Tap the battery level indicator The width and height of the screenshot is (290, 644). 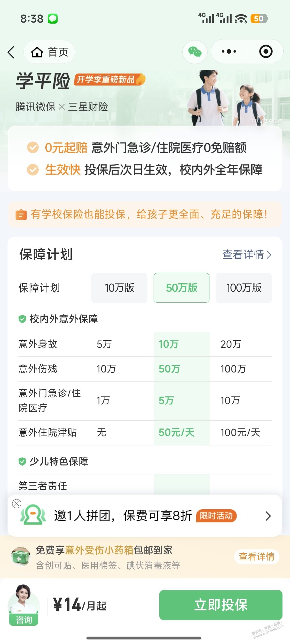259,19
